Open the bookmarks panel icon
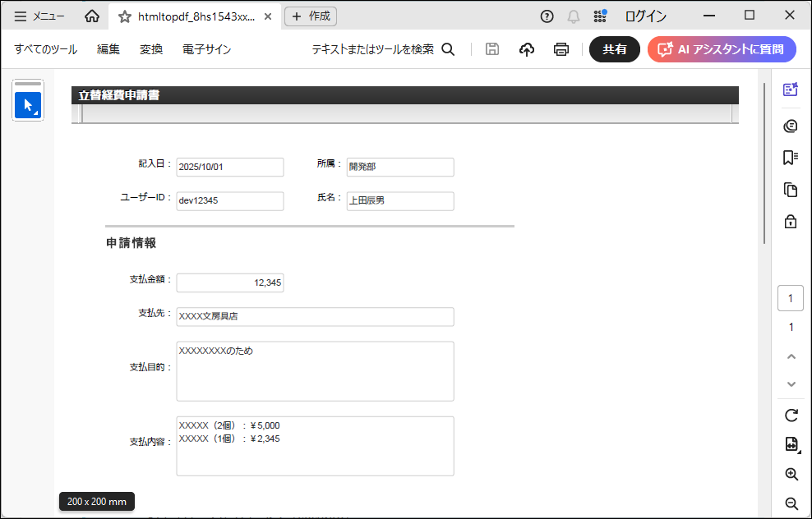812x519 pixels. point(791,158)
